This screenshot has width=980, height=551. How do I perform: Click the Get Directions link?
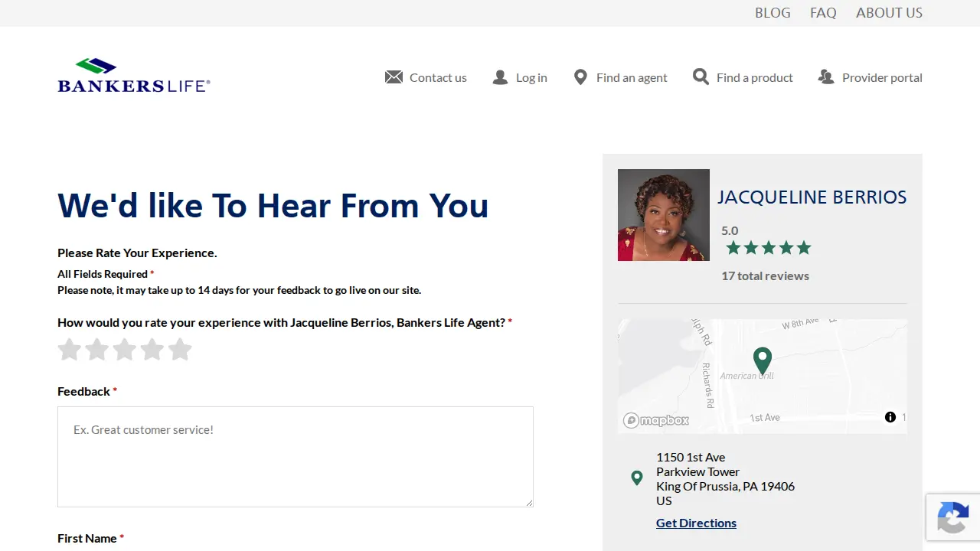coord(696,523)
